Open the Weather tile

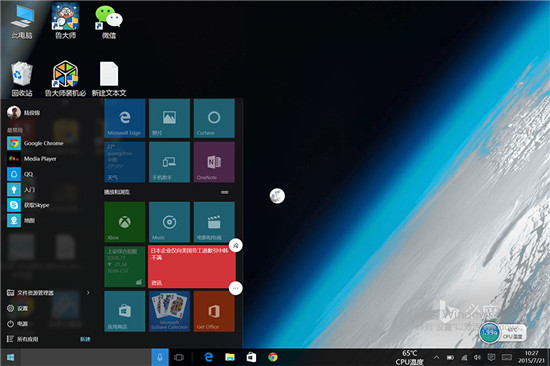(x=125, y=162)
